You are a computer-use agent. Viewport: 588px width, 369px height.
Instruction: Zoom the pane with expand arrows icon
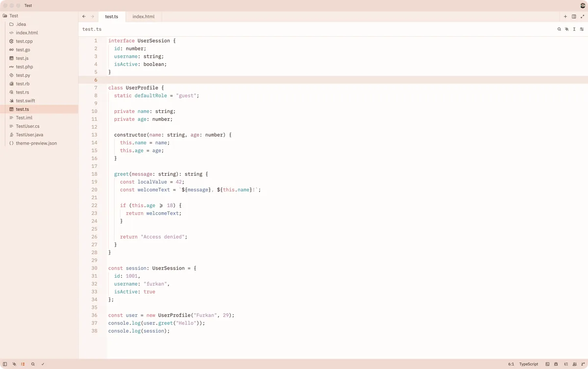coord(583,16)
